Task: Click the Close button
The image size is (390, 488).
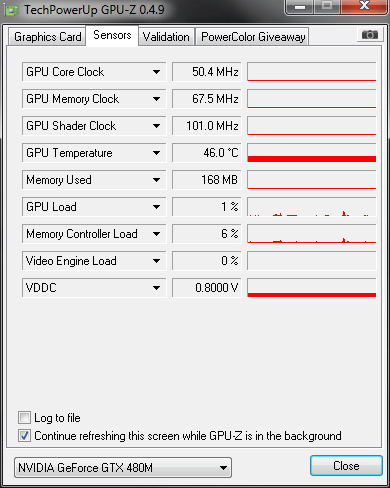Action: point(346,466)
